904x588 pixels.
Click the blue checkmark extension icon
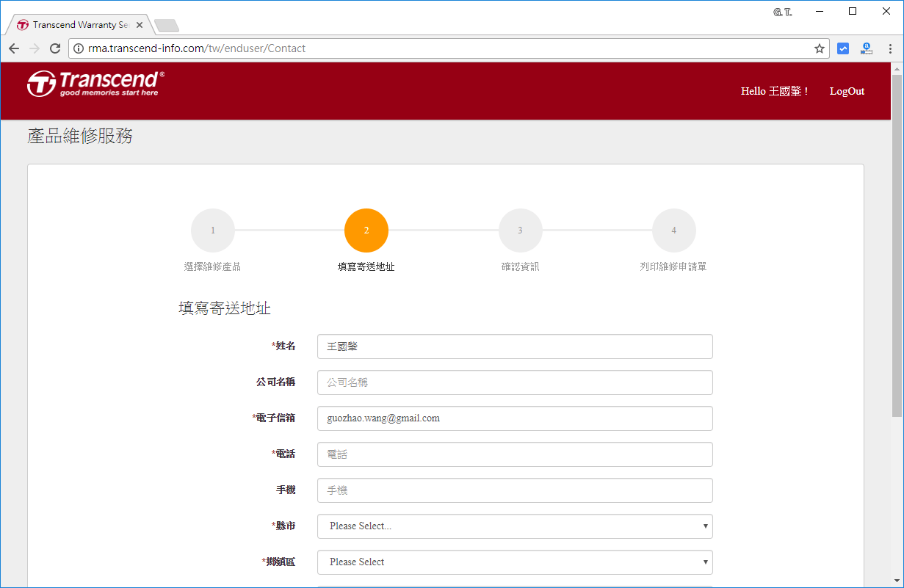pyautogui.click(x=843, y=48)
